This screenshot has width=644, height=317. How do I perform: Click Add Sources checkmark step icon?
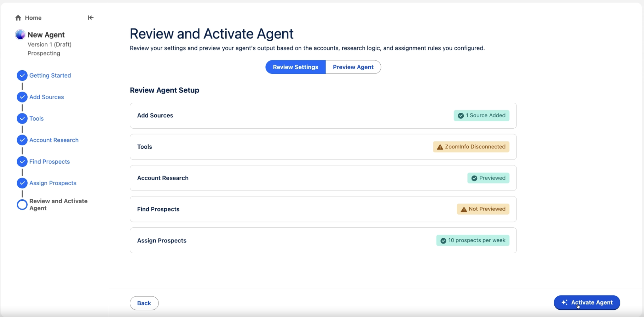tap(22, 97)
